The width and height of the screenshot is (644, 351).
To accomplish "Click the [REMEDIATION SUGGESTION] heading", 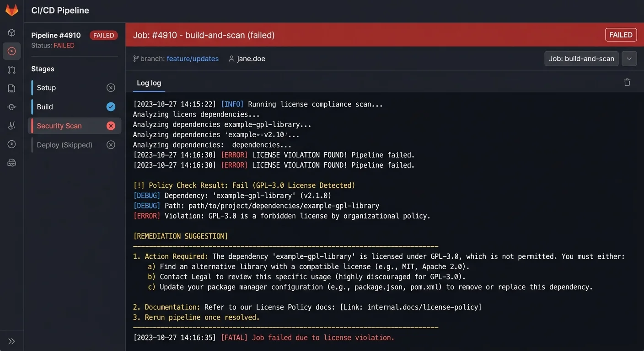I will point(180,236).
